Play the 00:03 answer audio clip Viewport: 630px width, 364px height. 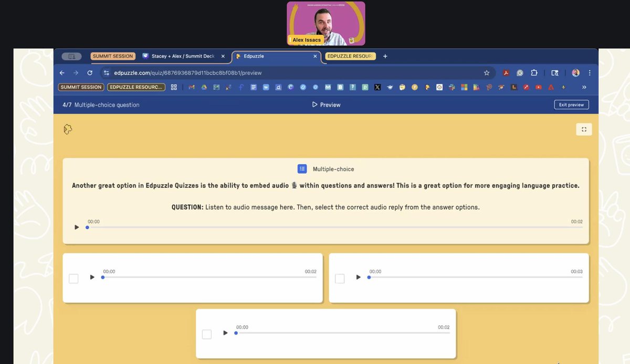click(358, 277)
